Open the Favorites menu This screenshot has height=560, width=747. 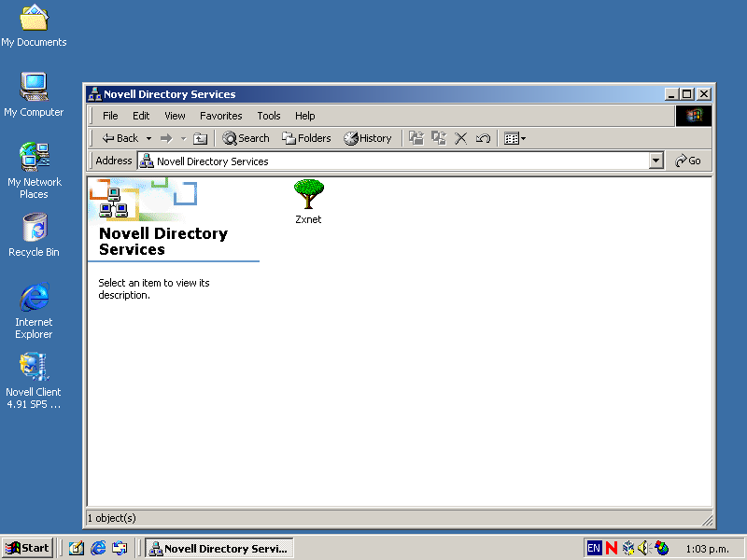tap(220, 116)
